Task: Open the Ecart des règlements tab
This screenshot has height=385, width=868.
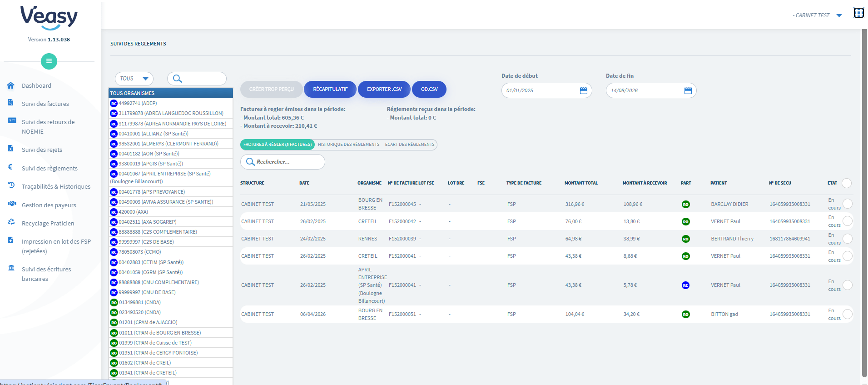Action: 410,145
